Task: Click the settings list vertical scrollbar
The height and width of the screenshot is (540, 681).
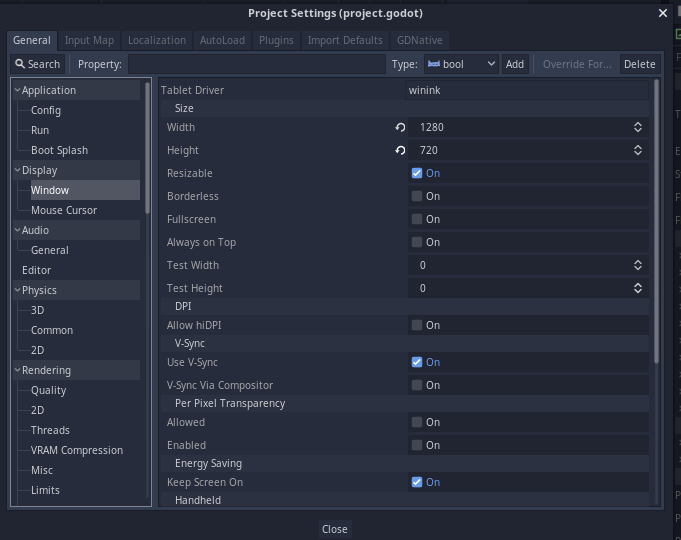Action: click(657, 220)
